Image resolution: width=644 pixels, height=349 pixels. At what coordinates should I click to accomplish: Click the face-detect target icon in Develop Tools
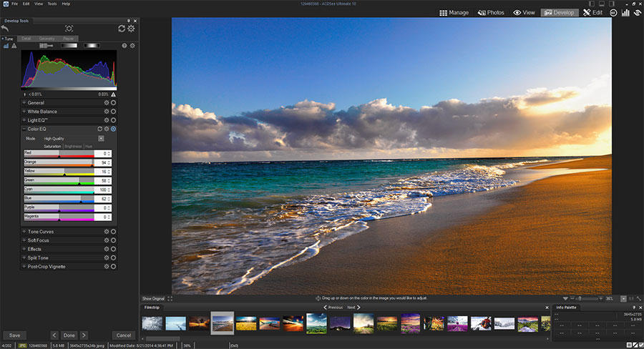(x=69, y=29)
